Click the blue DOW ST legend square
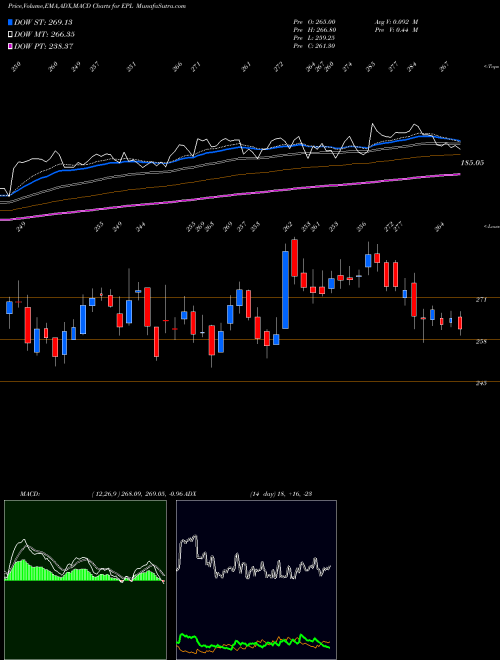This screenshot has width=500, height=660. 10,22
